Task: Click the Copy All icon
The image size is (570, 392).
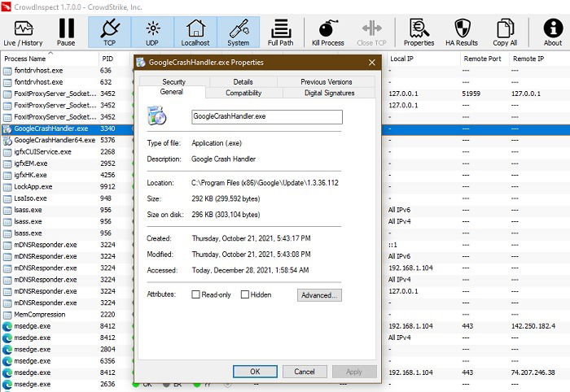Action: click(506, 28)
